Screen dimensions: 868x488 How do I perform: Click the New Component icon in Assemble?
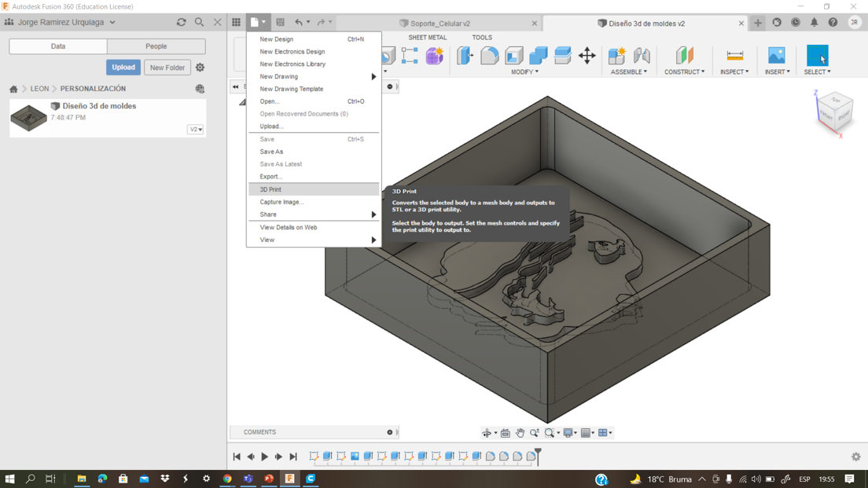(617, 55)
